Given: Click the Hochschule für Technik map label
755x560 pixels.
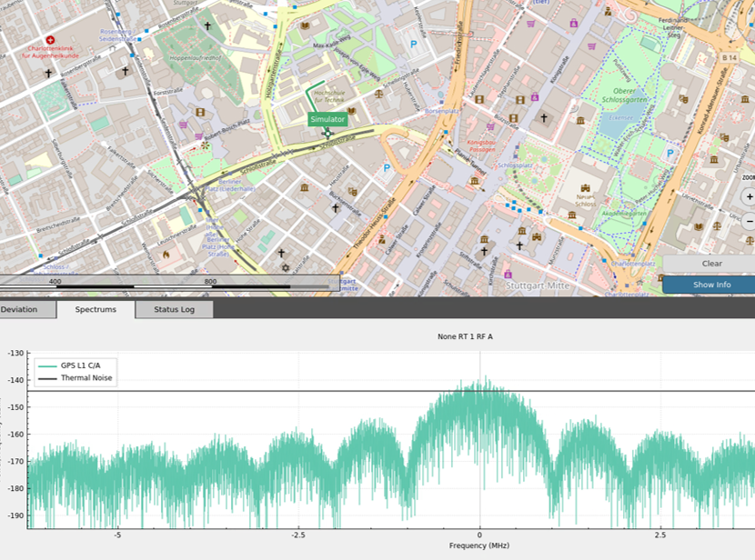Looking at the screenshot, I should (x=329, y=96).
